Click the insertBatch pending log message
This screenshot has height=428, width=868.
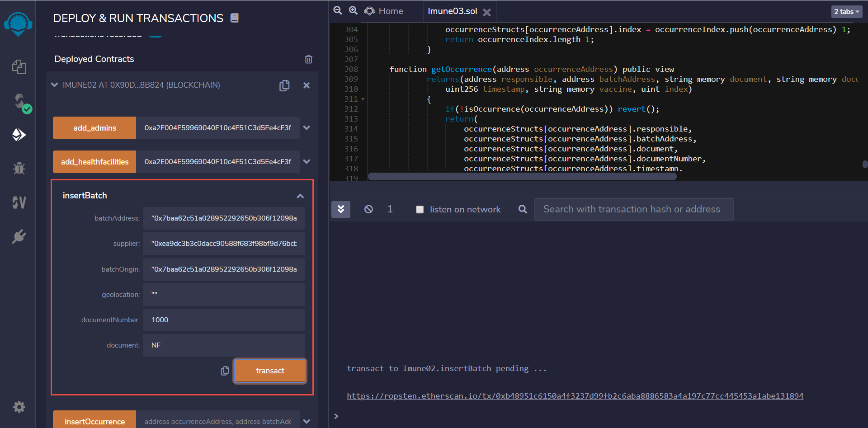pos(447,368)
